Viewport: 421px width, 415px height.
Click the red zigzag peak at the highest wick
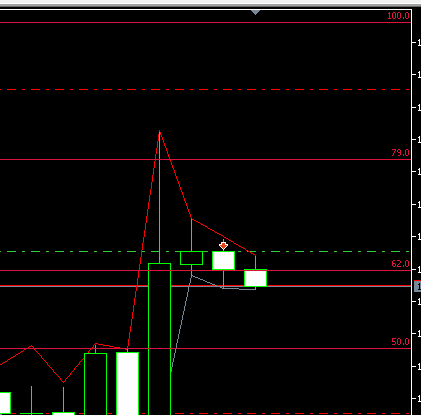(159, 131)
